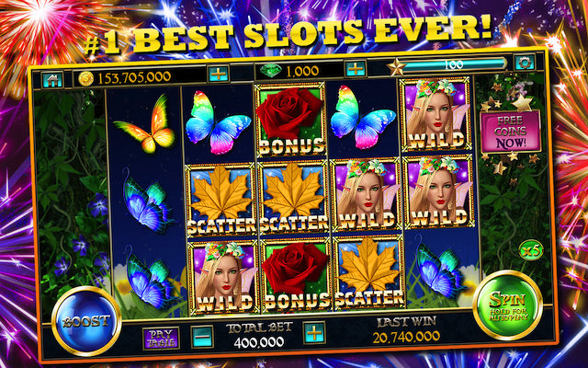Claim Free Coins Now

click(511, 132)
